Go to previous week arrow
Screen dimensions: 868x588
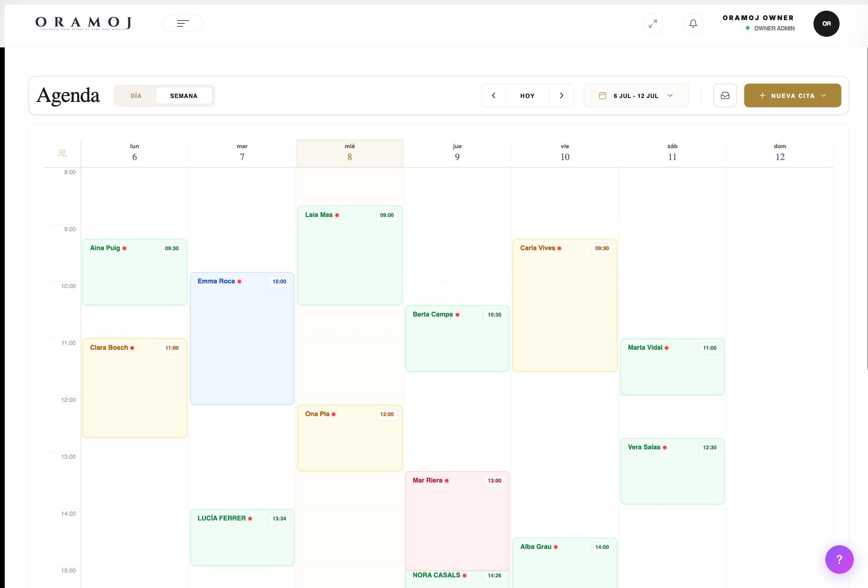click(493, 96)
